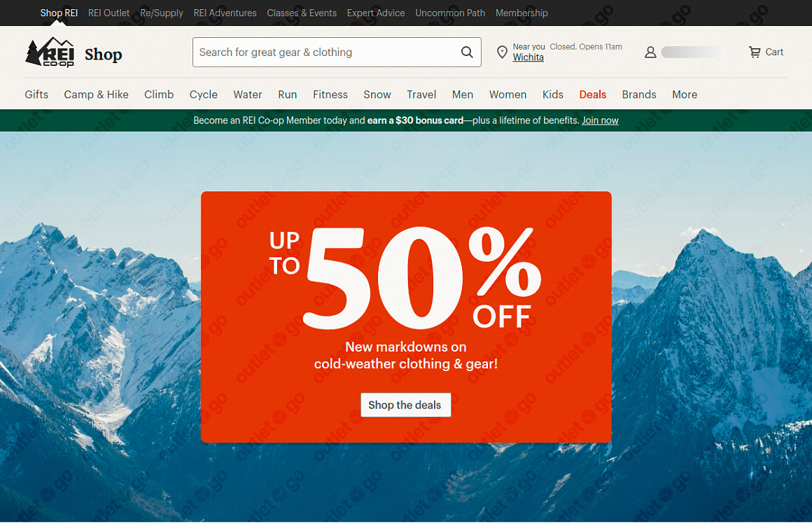Open the Camp & Hike category menu
This screenshot has width=812, height=526.
[96, 95]
